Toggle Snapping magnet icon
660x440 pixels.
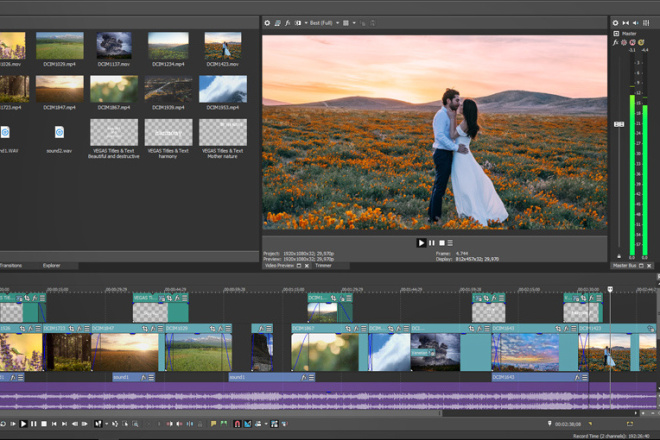click(237, 424)
